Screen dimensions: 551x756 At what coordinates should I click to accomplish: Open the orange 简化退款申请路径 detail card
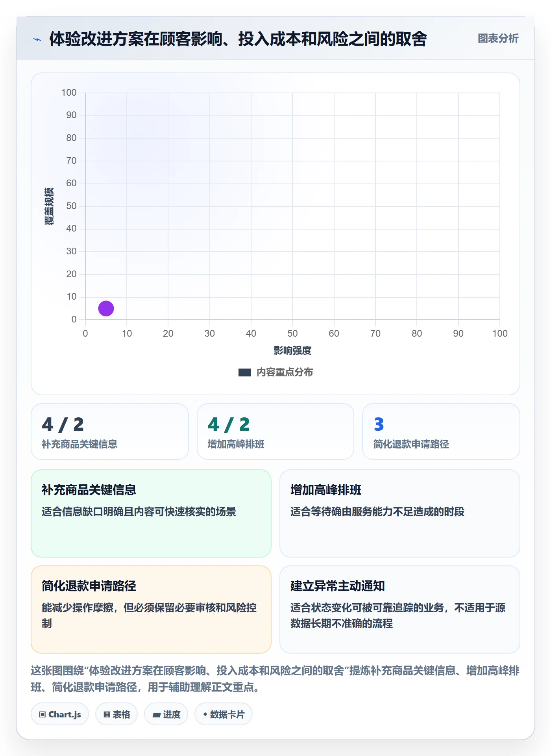[x=151, y=610]
